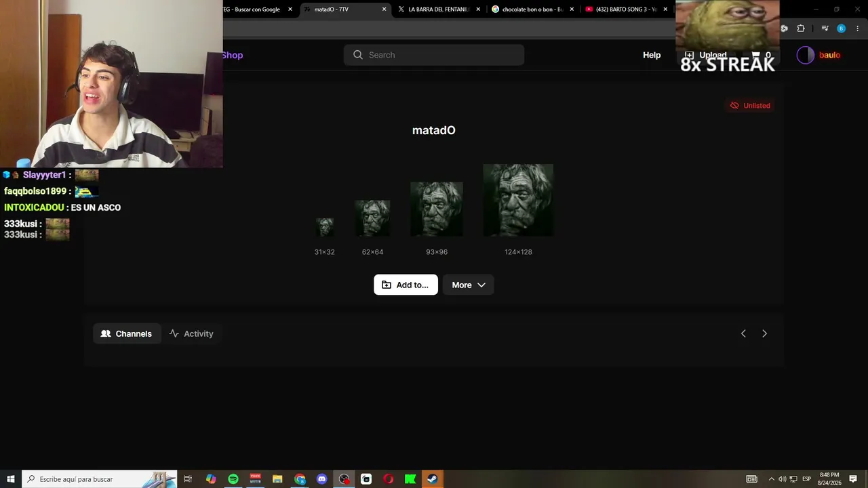Viewport: 868px width, 488px height.
Task: Open Opera browser from the taskbar
Action: 389,479
